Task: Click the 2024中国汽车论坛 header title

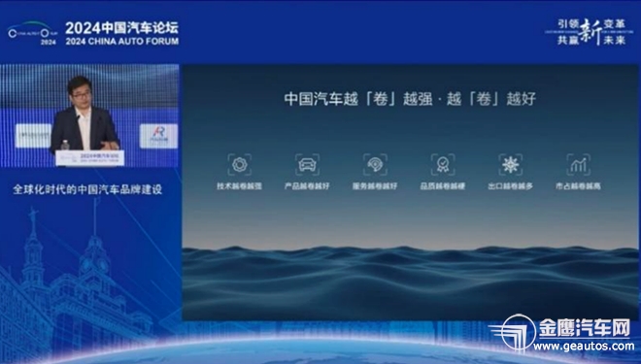Action: tap(121, 28)
